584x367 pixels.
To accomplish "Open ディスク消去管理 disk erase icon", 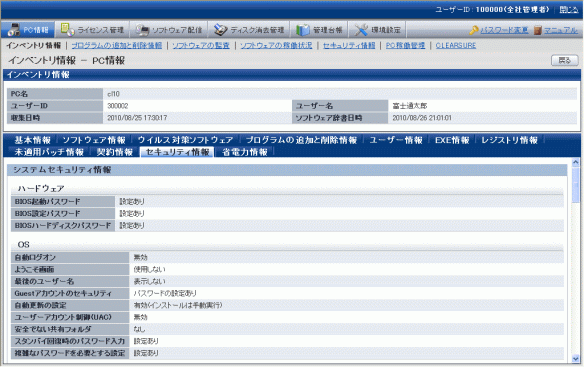I will (220, 30).
